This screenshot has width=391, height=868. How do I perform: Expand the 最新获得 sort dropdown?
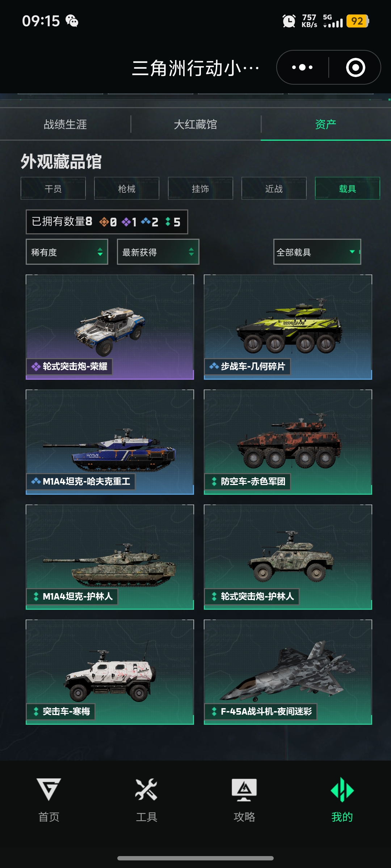pyautogui.click(x=158, y=252)
